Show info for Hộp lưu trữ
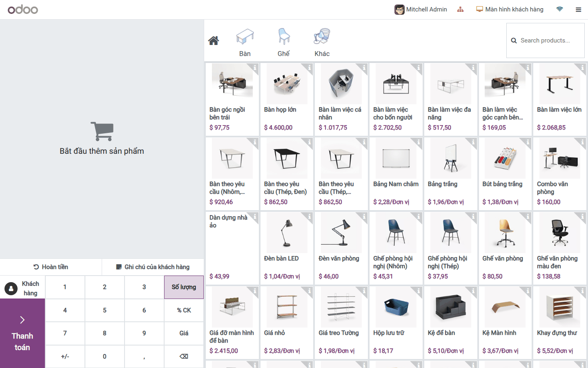Viewport: 588px width, 368px height. tap(419, 290)
